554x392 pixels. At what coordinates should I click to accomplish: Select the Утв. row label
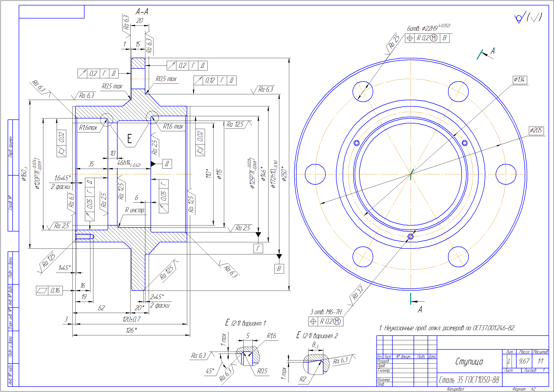point(381,384)
